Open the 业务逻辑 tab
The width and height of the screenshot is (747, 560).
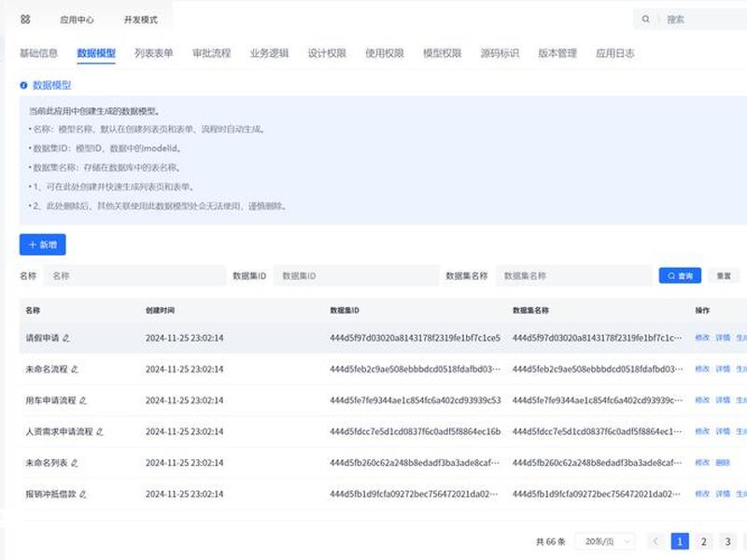[269, 53]
